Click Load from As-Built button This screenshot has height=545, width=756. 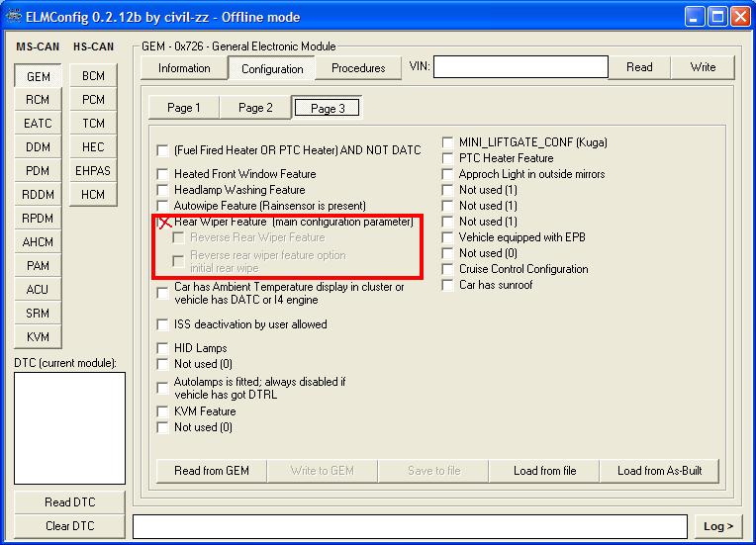click(659, 471)
